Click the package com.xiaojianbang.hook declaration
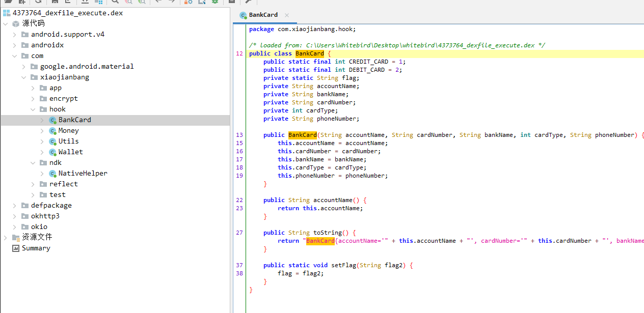 pos(303,29)
